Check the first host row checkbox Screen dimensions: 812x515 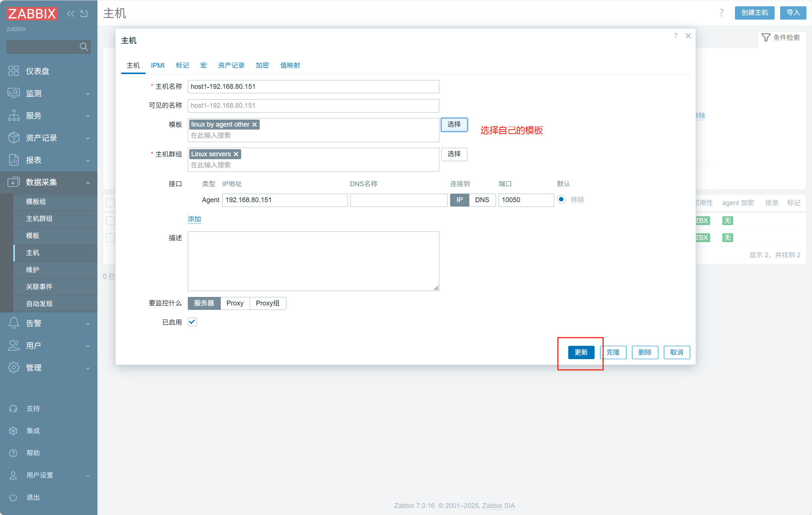pyautogui.click(x=110, y=221)
